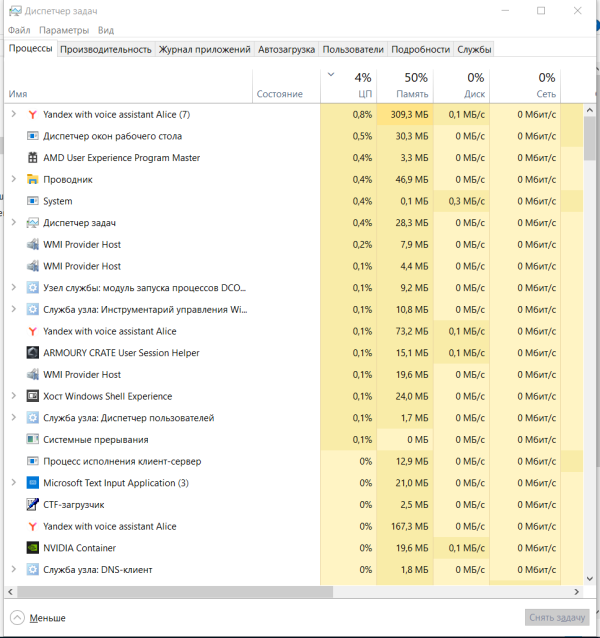Click the gear icon of Служба узла: Диспетчер пользователей

[33, 418]
